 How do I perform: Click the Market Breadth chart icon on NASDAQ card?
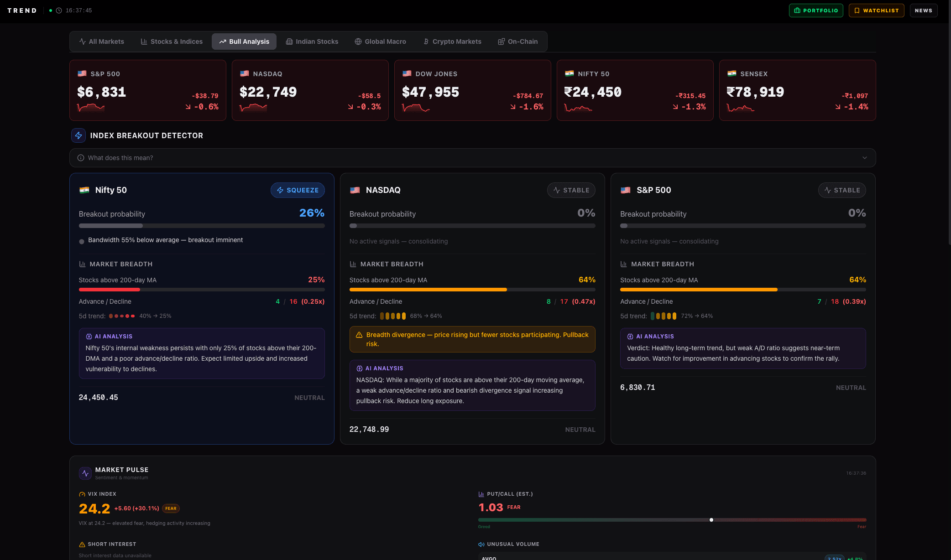(352, 264)
